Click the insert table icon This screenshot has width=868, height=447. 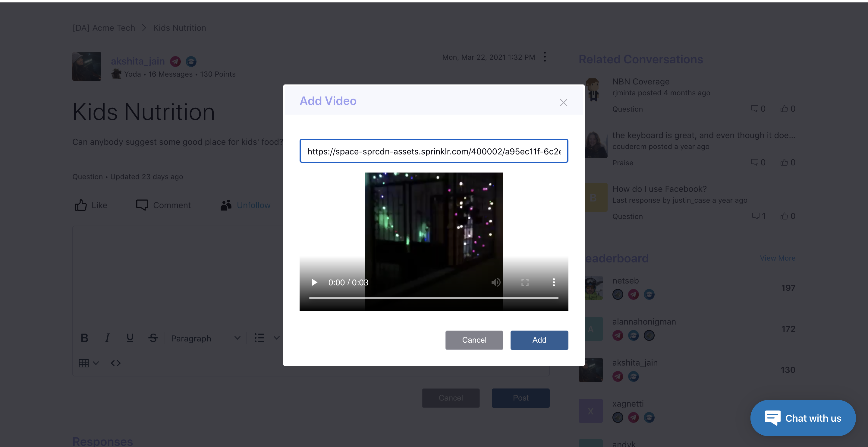coord(83,363)
